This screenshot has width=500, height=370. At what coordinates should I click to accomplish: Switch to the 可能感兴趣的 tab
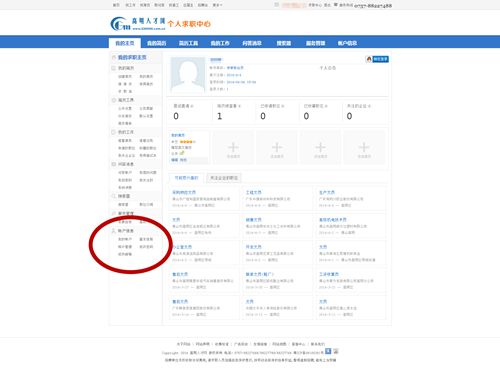click(186, 178)
